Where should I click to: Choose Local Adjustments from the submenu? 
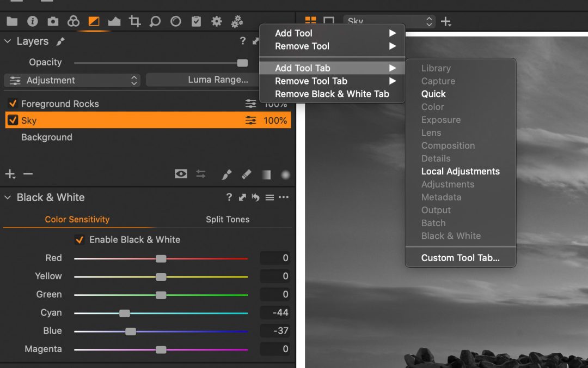point(460,171)
